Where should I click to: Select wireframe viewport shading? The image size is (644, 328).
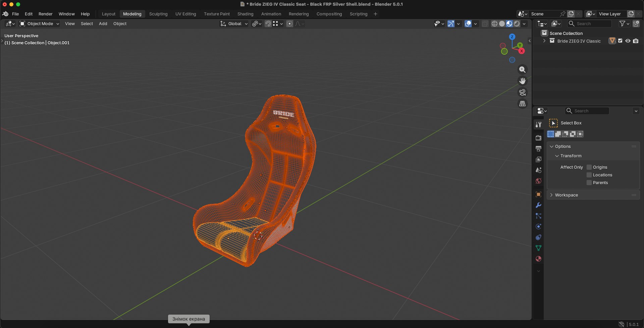[494, 23]
